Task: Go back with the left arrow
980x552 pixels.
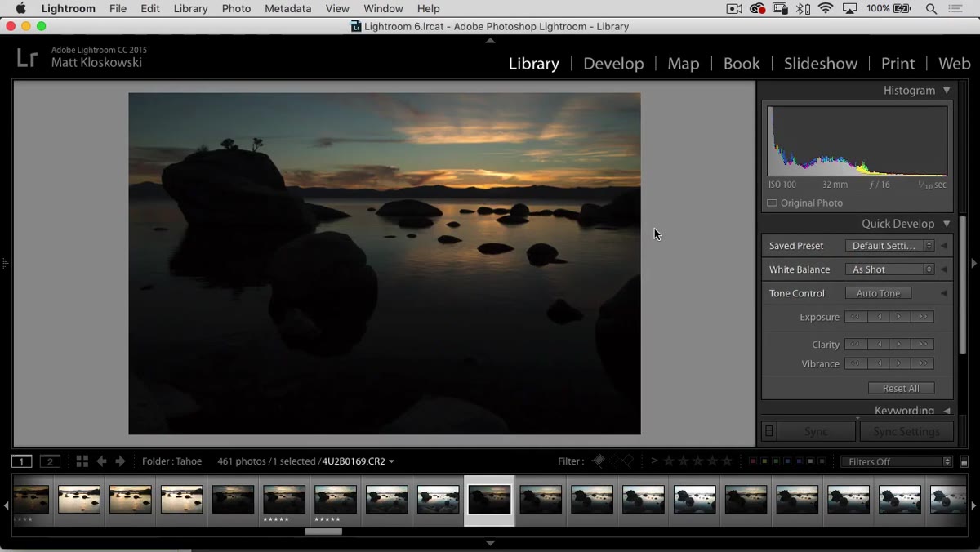Action: coord(102,461)
